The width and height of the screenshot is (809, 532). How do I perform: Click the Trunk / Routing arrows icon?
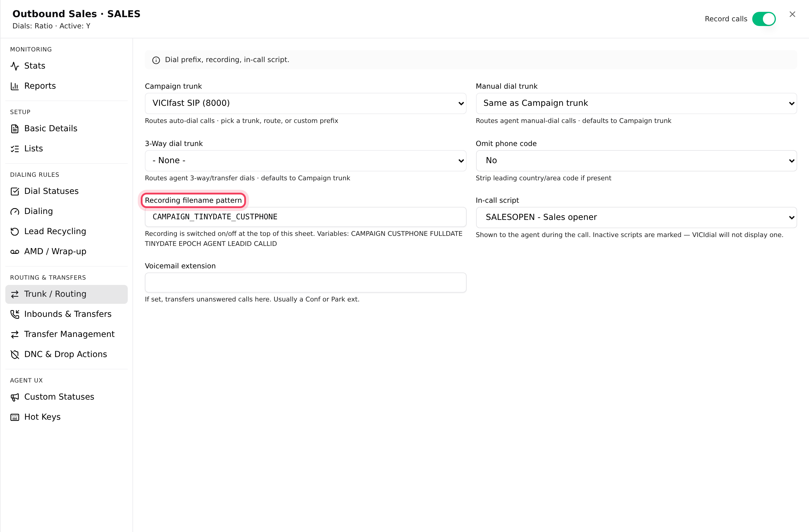14,294
